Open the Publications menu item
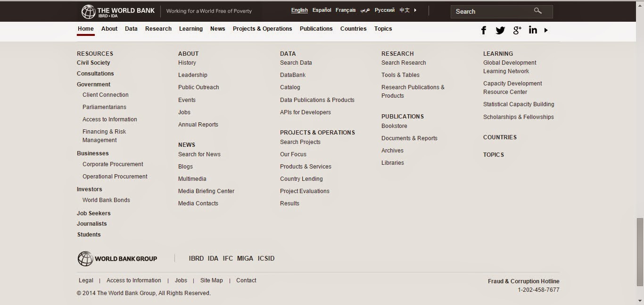This screenshot has width=644, height=305. 316,29
